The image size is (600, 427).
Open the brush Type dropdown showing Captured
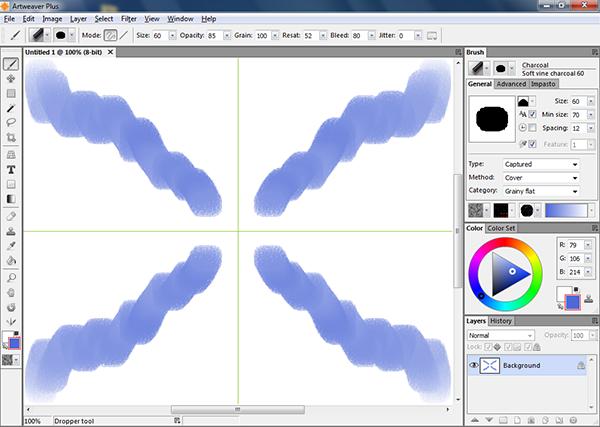[540, 164]
